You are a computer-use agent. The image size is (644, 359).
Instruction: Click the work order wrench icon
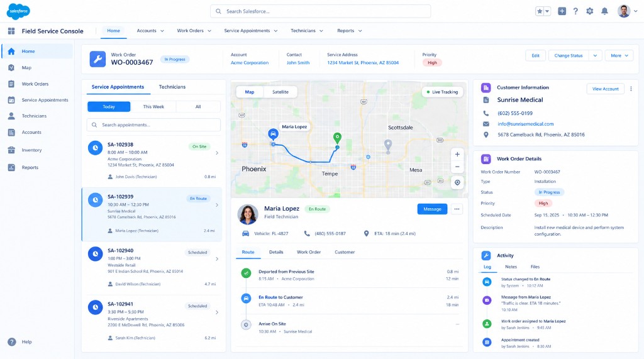(x=97, y=59)
